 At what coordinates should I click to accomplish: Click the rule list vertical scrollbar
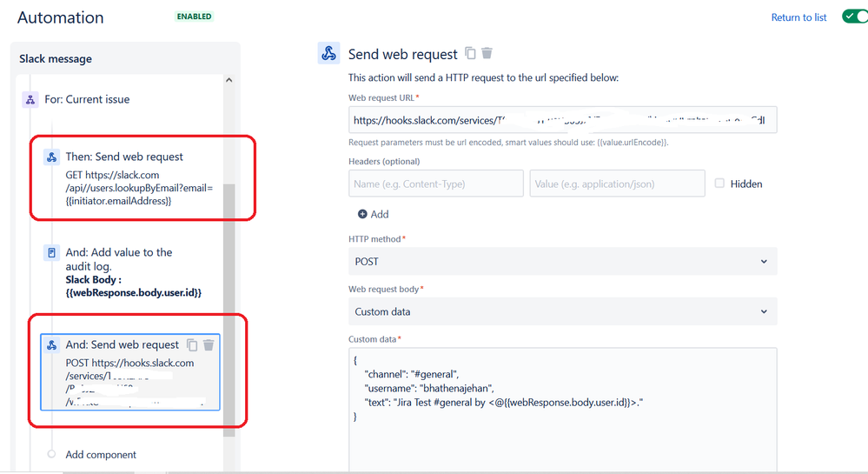pyautogui.click(x=229, y=310)
